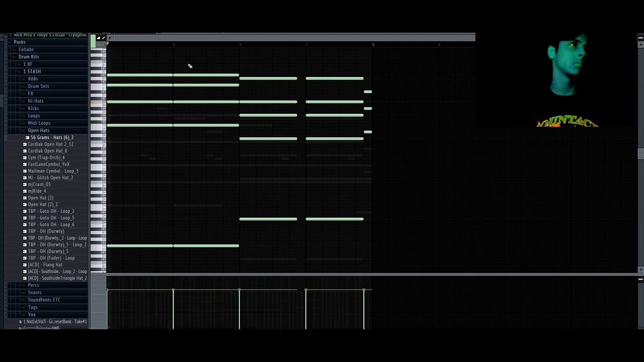The height and width of the screenshot is (362, 644).
Task: Open the Percs folder
Action: click(33, 285)
